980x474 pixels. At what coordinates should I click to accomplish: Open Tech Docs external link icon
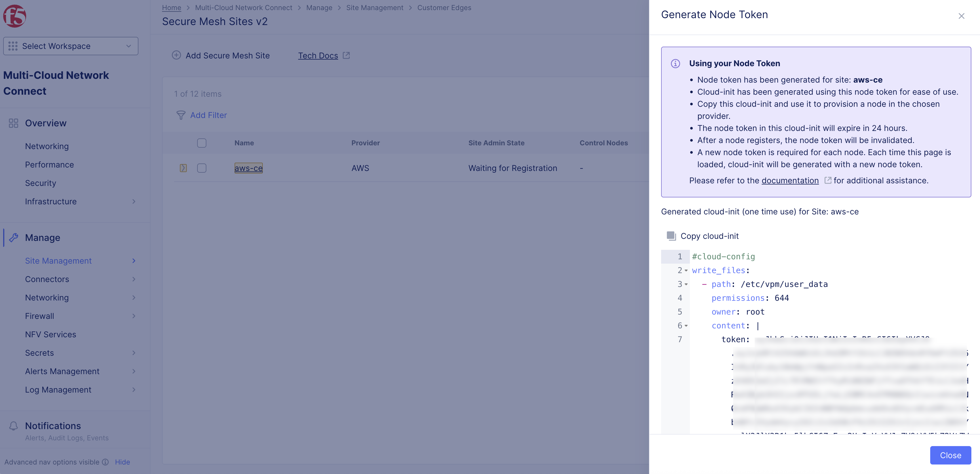346,55
